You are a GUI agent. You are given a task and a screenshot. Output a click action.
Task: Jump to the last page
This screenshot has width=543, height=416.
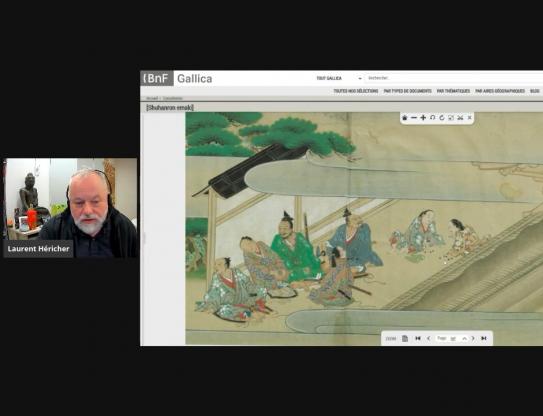coord(484,338)
